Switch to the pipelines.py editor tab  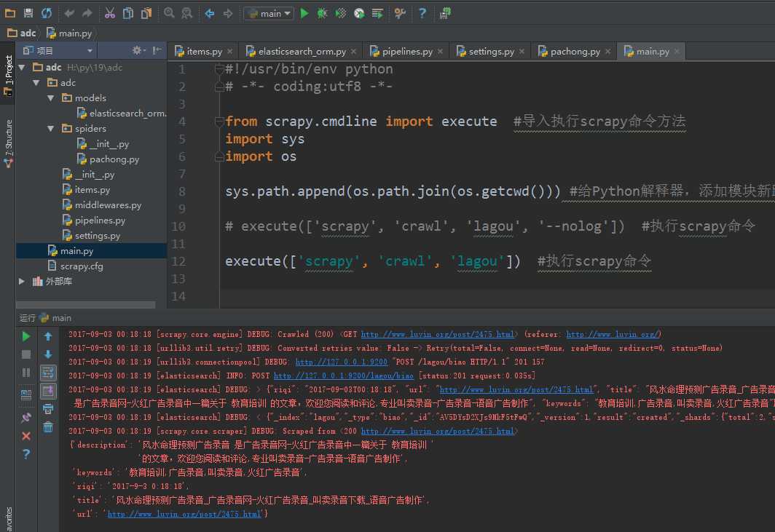[407, 52]
